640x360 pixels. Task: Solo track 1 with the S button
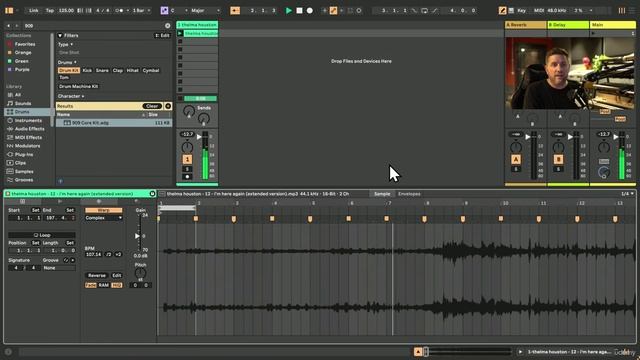pos(187,169)
